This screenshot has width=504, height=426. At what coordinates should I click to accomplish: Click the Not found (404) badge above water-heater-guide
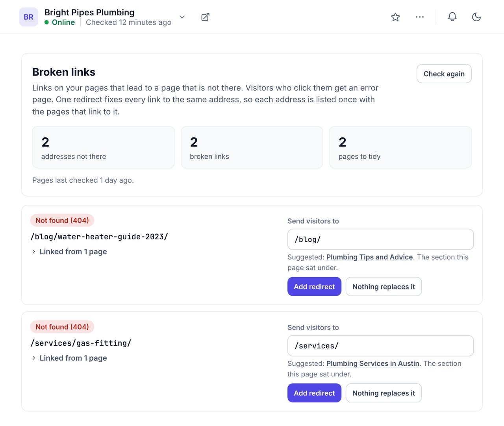(62, 220)
